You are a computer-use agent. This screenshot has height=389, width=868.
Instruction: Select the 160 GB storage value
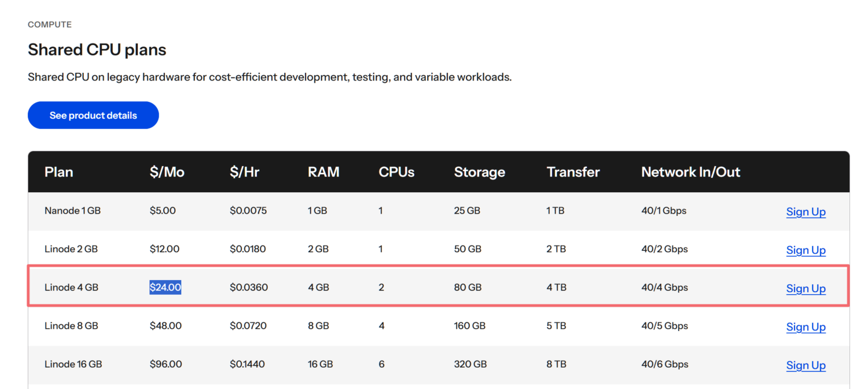[470, 326]
